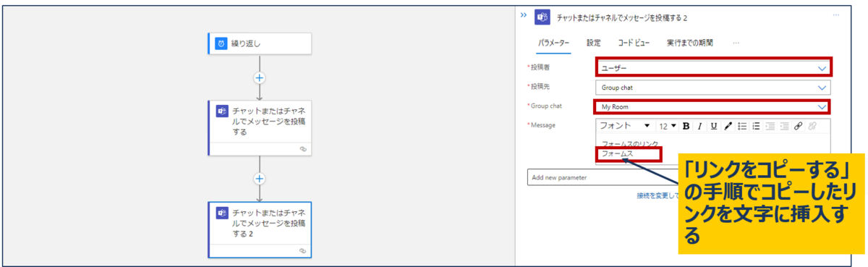Click connection link icon on card 2
Image resolution: width=868 pixels, height=267 pixels.
click(x=304, y=250)
